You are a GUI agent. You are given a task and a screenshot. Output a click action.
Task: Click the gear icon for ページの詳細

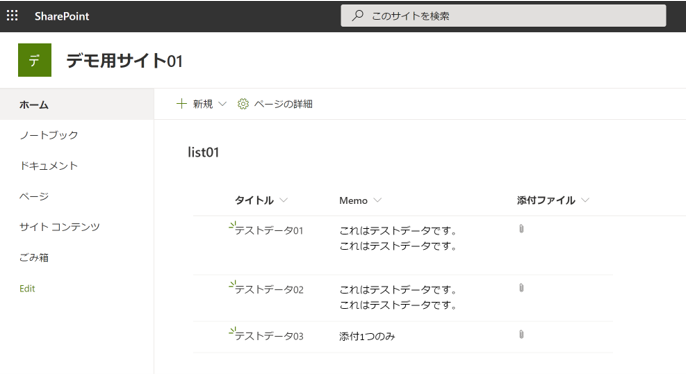click(x=243, y=104)
